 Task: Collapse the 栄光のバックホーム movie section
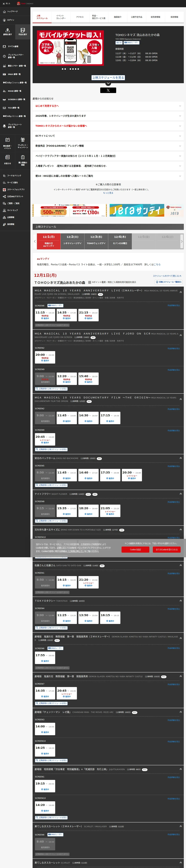pyautogui.click(x=181, y=458)
